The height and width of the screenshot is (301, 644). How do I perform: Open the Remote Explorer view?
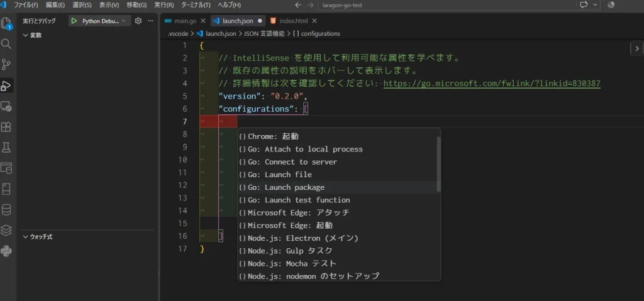click(6, 106)
